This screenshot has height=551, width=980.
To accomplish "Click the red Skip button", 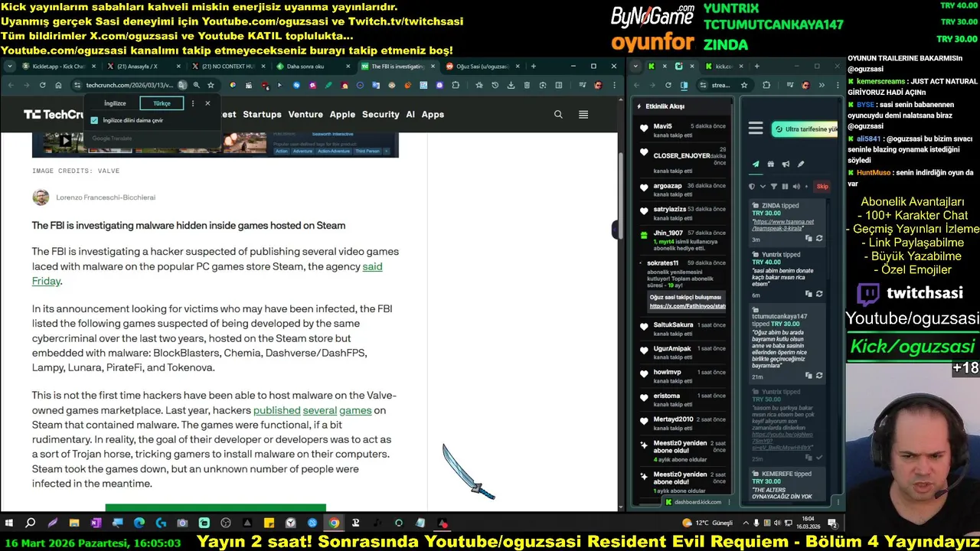I will coord(822,186).
